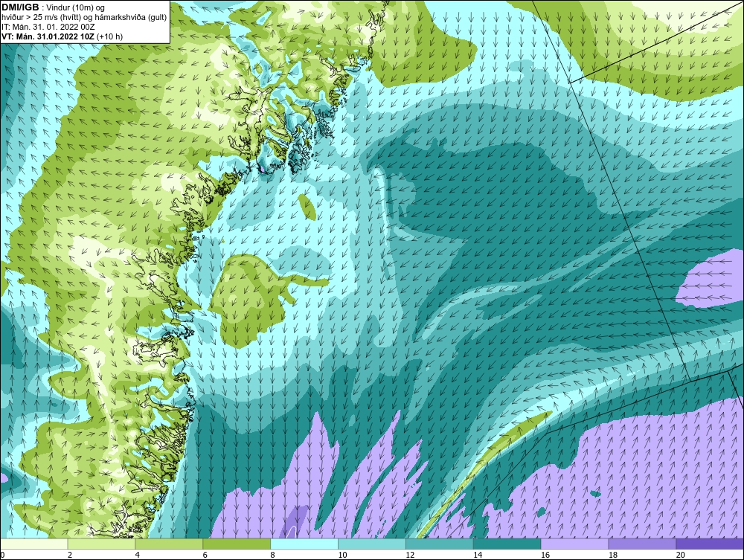Viewport: 744px width, 560px height.
Task: Click the scale label '20'
Action: 681,555
